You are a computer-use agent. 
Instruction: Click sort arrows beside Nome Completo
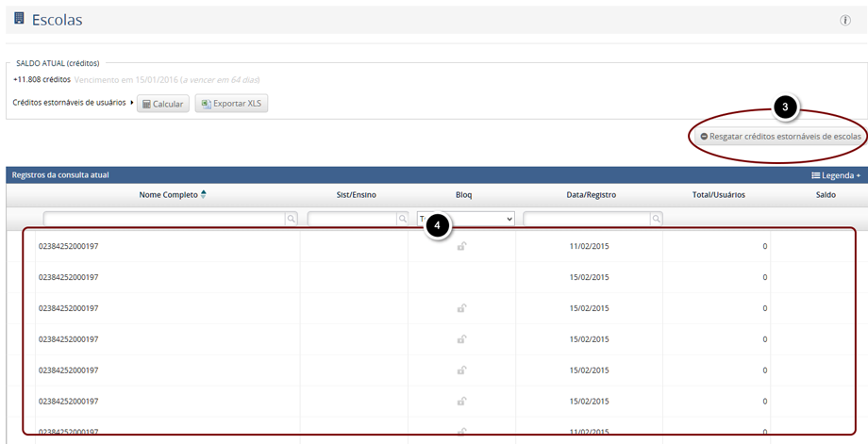[x=204, y=195]
